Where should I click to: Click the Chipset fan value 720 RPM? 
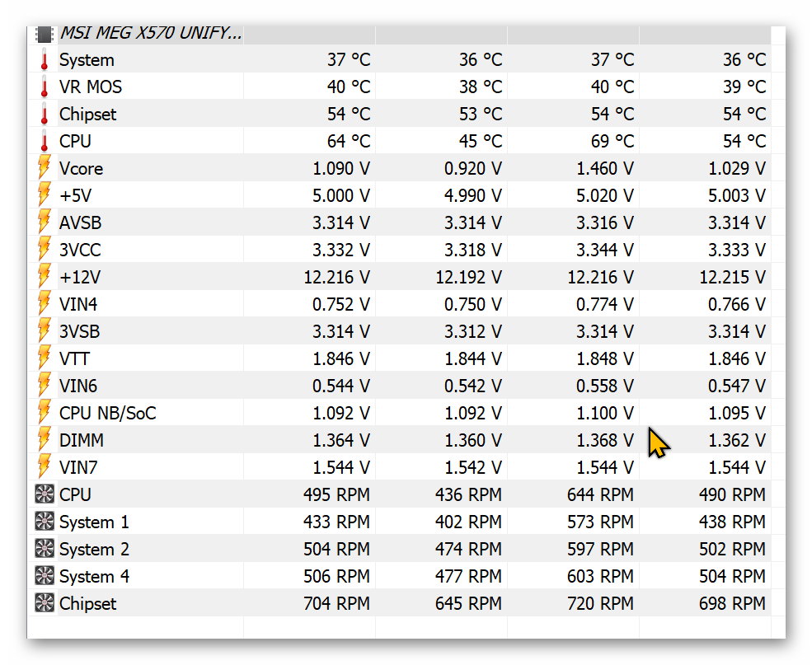601,603
